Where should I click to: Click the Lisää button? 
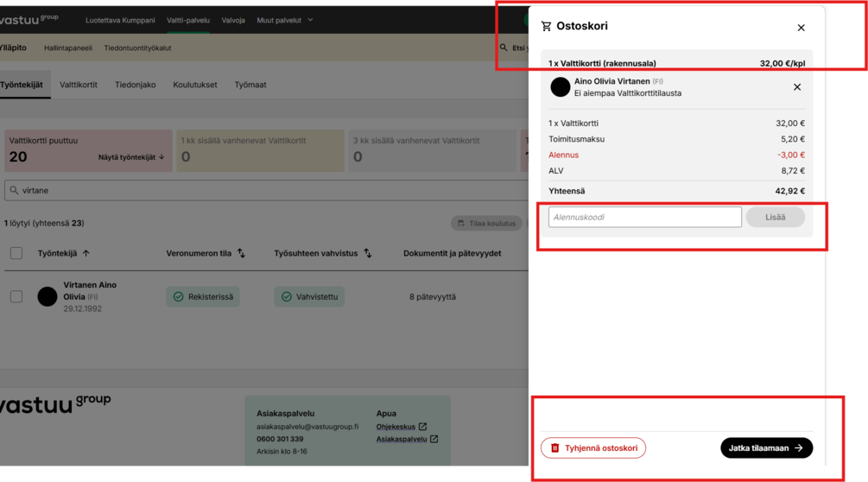tap(775, 217)
